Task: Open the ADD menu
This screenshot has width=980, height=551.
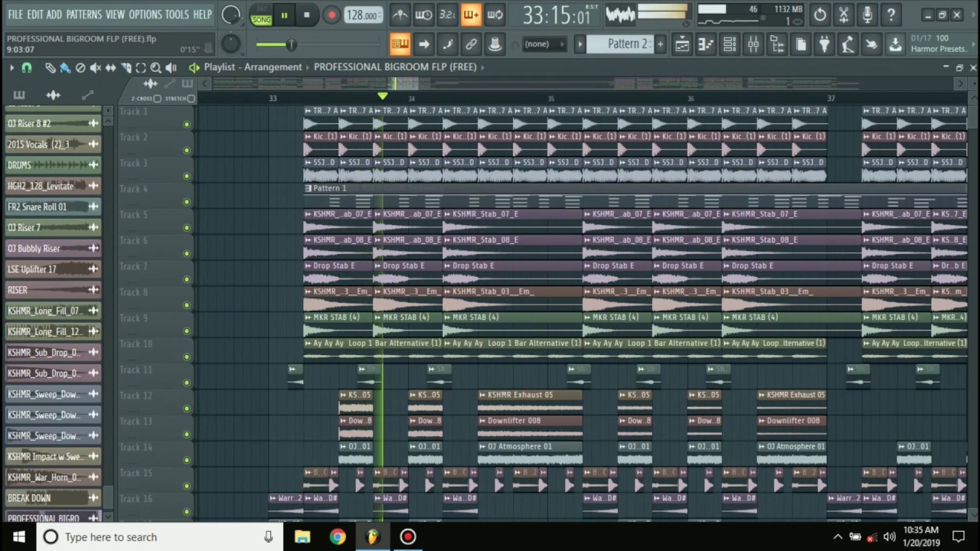Action: click(54, 15)
